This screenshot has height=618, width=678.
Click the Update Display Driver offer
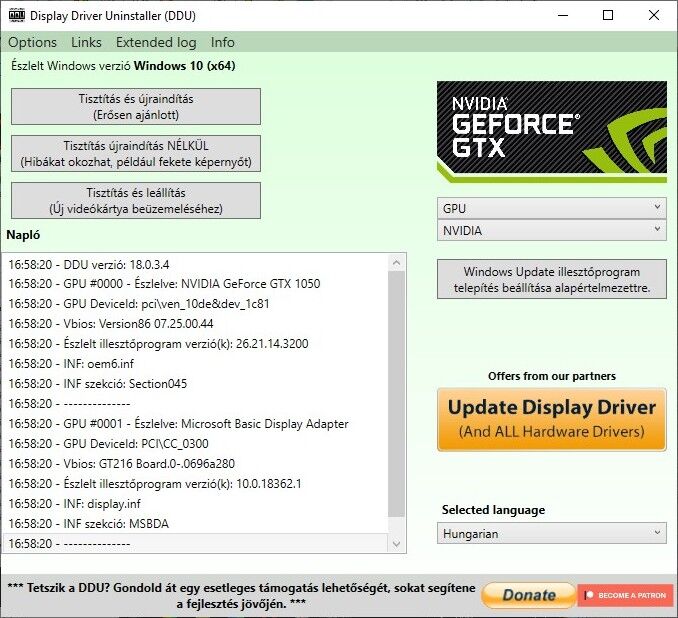tap(552, 419)
